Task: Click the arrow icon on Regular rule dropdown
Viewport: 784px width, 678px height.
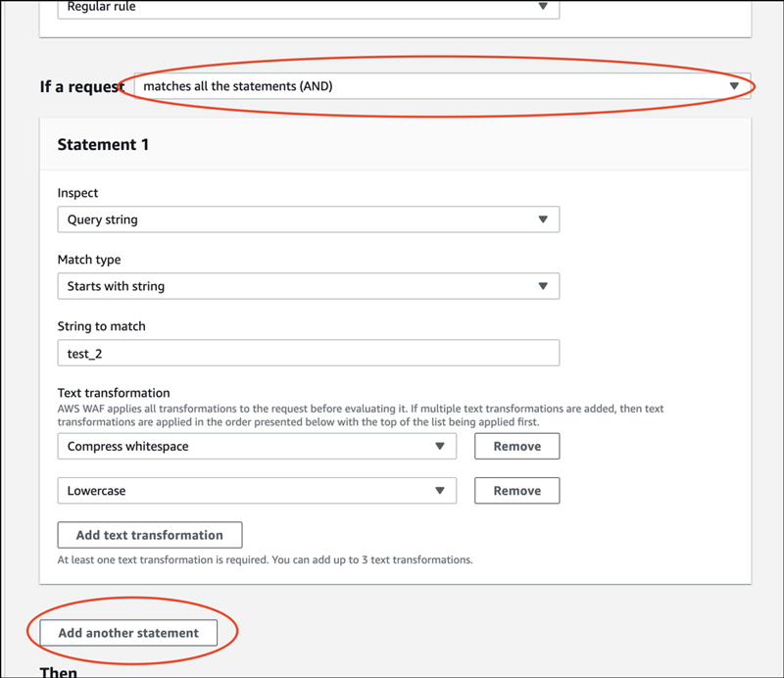Action: tap(543, 6)
